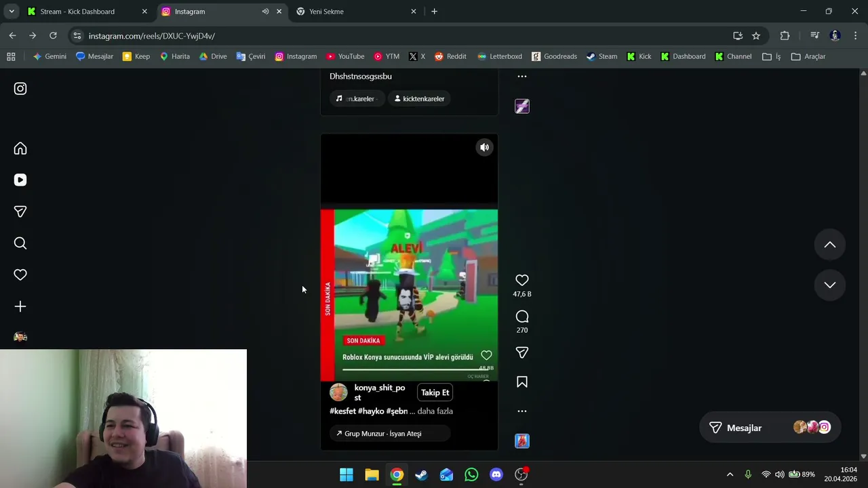
Task: Open comments with 270 count
Action: pyautogui.click(x=522, y=317)
